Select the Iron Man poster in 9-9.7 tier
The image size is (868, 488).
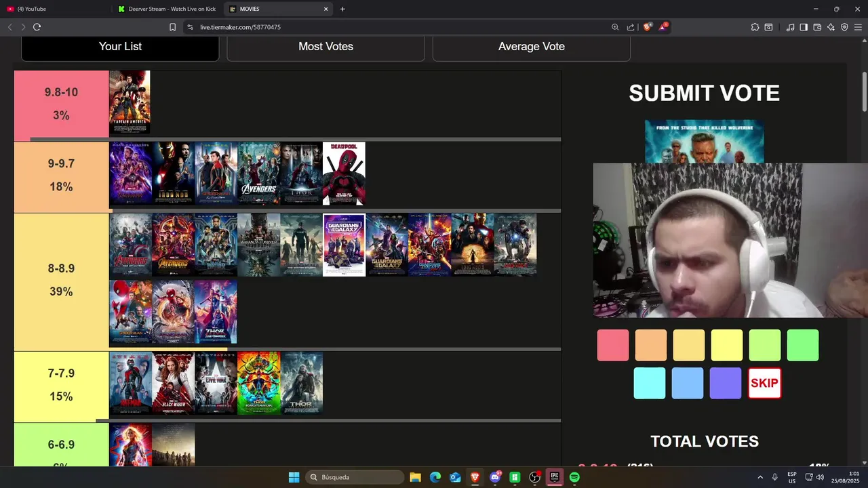173,174
